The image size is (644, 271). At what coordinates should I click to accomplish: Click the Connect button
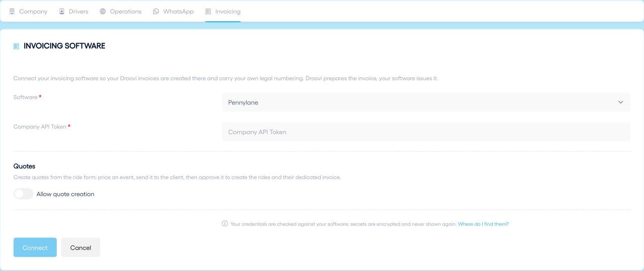click(35, 247)
